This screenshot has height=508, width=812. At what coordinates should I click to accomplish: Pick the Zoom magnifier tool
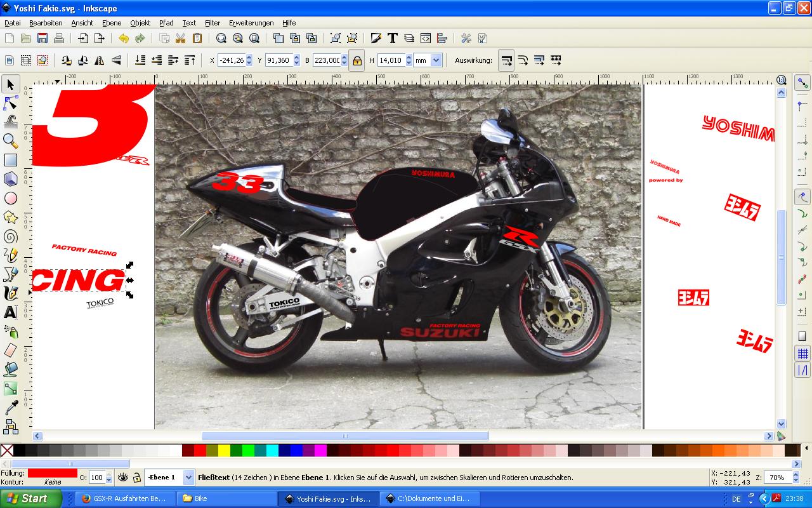(x=10, y=141)
